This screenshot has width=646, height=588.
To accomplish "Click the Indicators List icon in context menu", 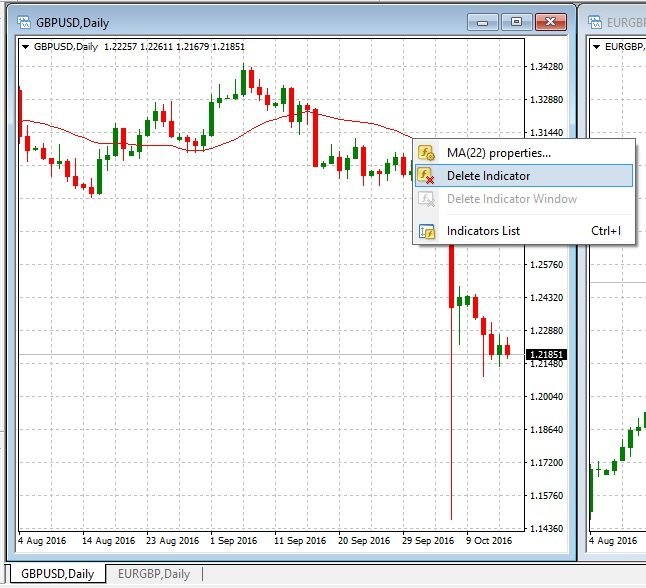I will coord(427,231).
